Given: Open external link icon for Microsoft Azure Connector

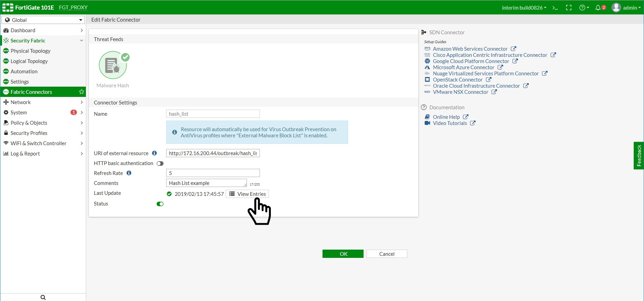Looking at the screenshot, I should (x=500, y=67).
